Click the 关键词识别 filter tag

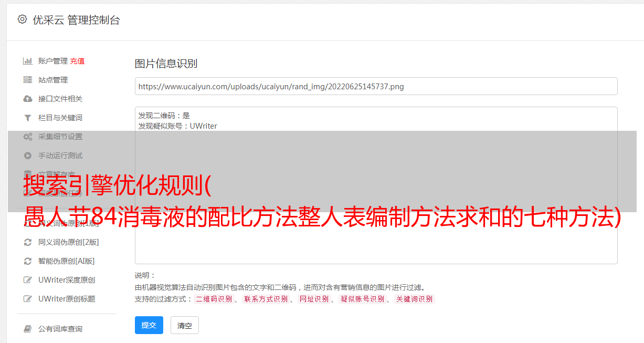pyautogui.click(x=415, y=299)
